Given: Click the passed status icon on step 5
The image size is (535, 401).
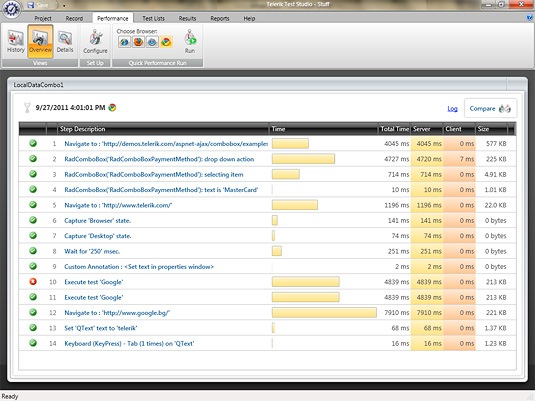Looking at the screenshot, I should click(x=33, y=204).
